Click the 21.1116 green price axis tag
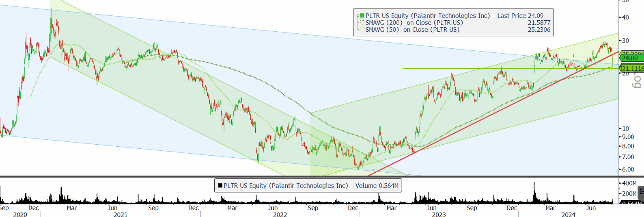 (632, 69)
